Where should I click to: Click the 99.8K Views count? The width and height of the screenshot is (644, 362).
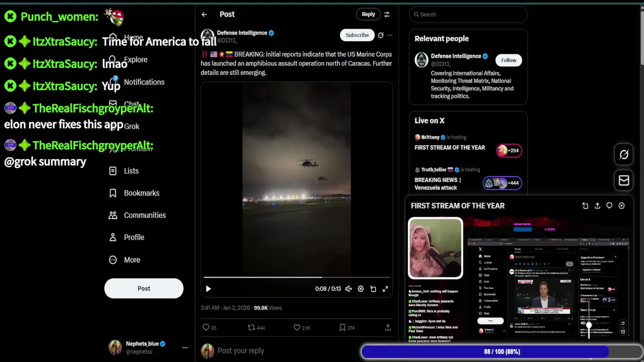pyautogui.click(x=268, y=308)
